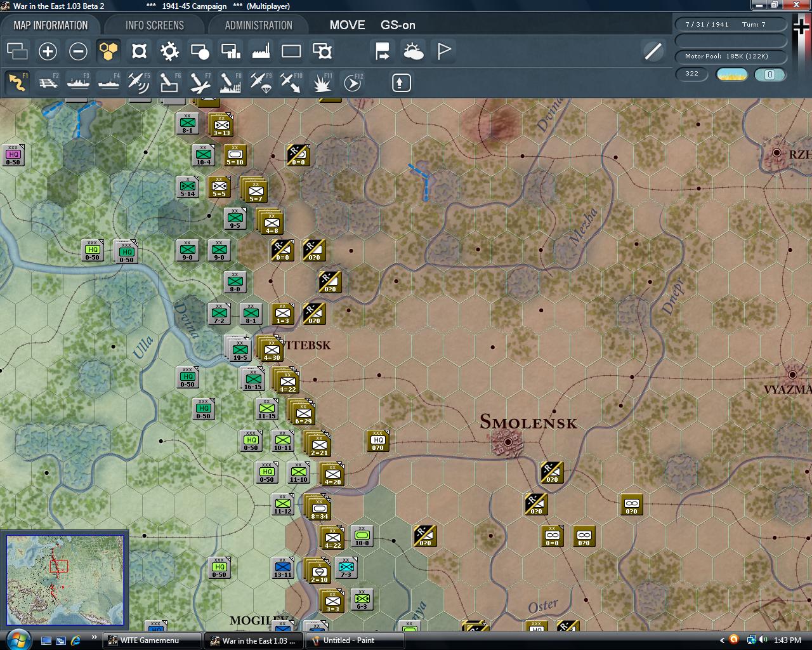Zoom out using the minus magnifier icon
This screenshot has height=650, width=812.
coord(78,51)
